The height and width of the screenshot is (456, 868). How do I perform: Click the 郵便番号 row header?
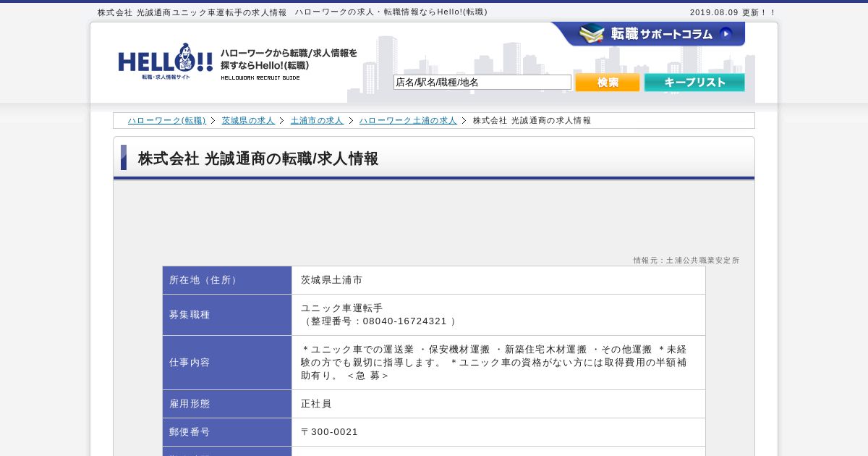(x=227, y=432)
